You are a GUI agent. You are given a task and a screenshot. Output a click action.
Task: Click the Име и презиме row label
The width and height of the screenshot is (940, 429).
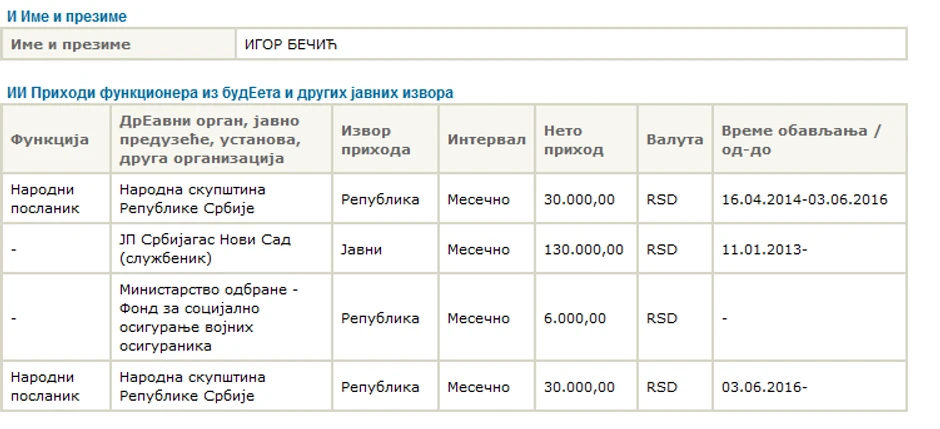point(70,44)
